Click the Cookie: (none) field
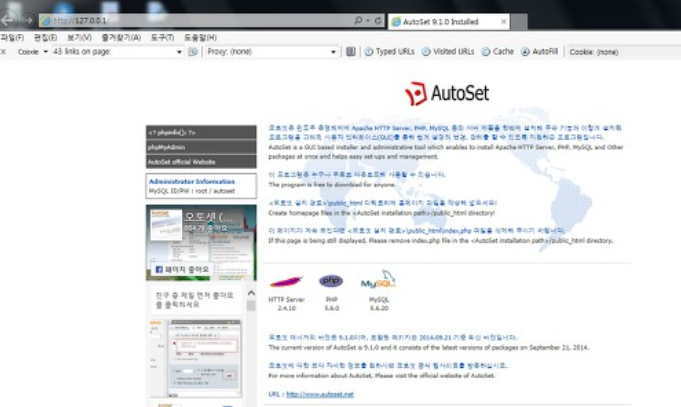Image resolution: width=681 pixels, height=407 pixels. (624, 52)
